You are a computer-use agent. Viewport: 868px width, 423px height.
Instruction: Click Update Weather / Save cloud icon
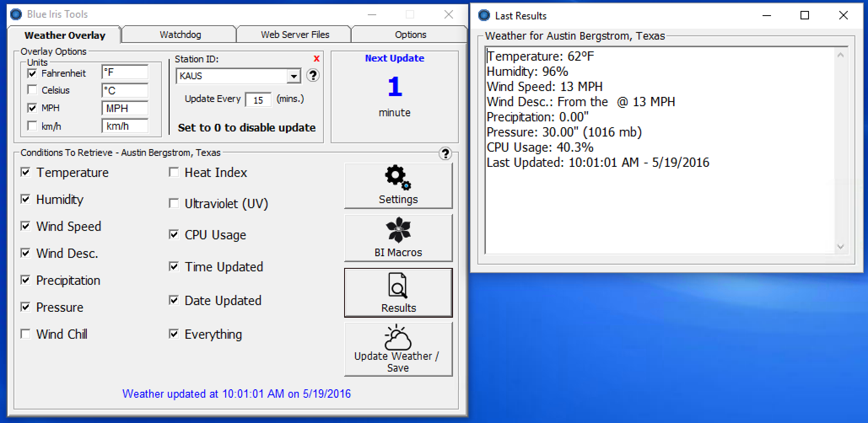398,349
